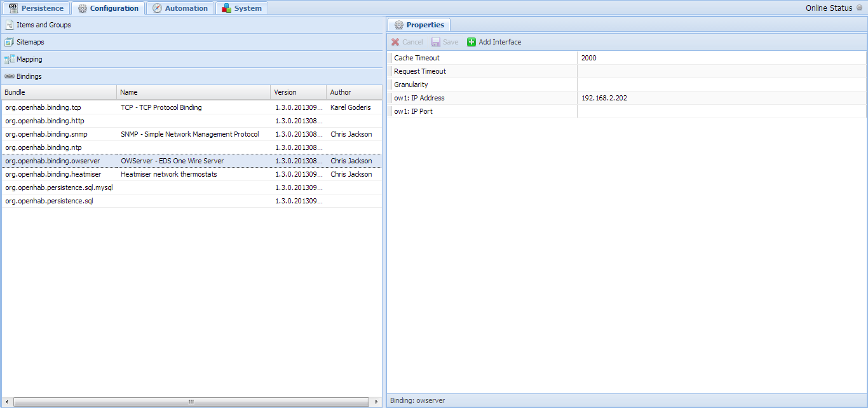Click the horizontal scrollbar right arrow

(376, 402)
